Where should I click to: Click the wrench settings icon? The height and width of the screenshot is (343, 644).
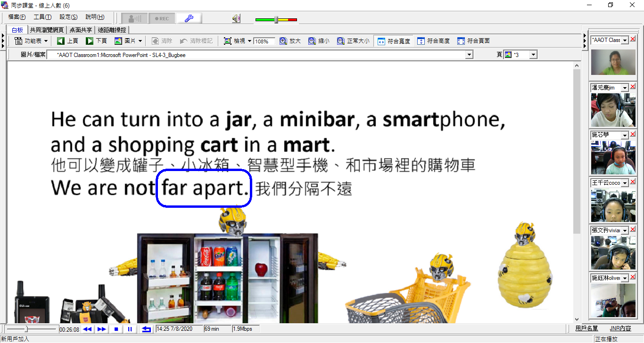point(189,18)
